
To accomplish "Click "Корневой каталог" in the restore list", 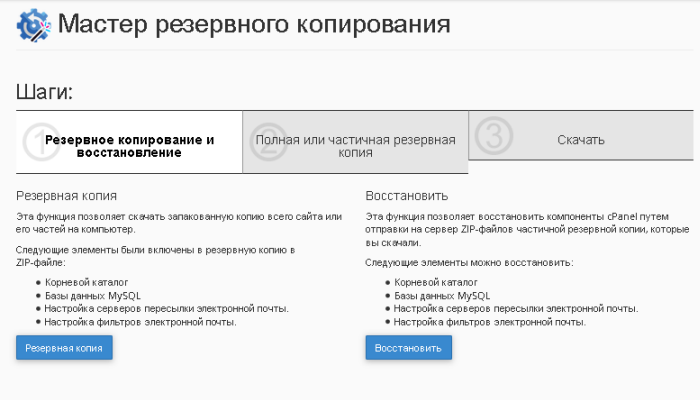I will click(436, 283).
